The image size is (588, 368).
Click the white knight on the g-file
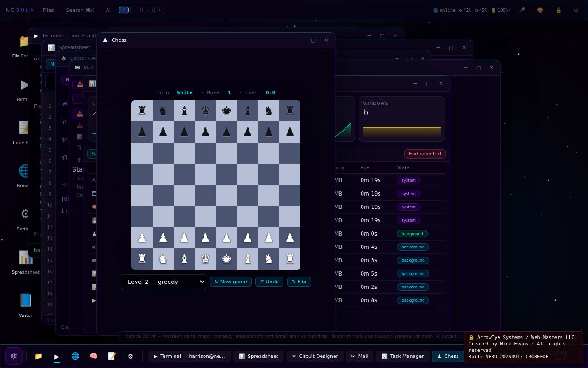[269, 259]
